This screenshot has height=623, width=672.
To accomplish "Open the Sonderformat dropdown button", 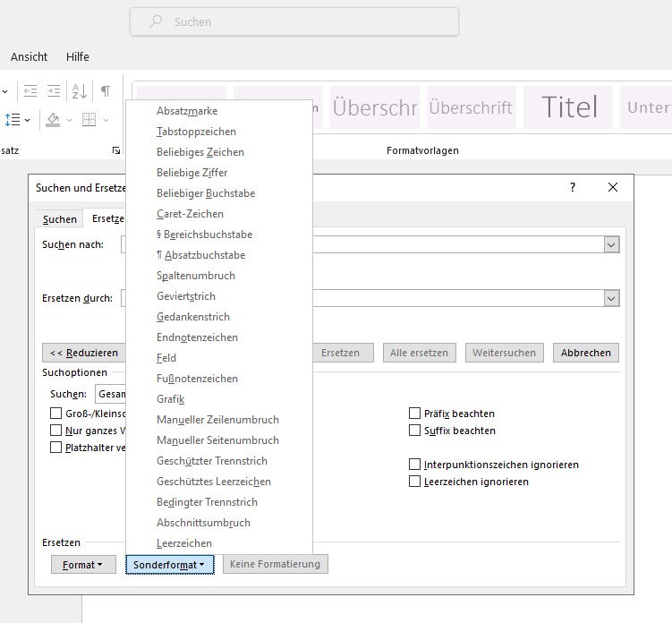I will click(x=170, y=564).
